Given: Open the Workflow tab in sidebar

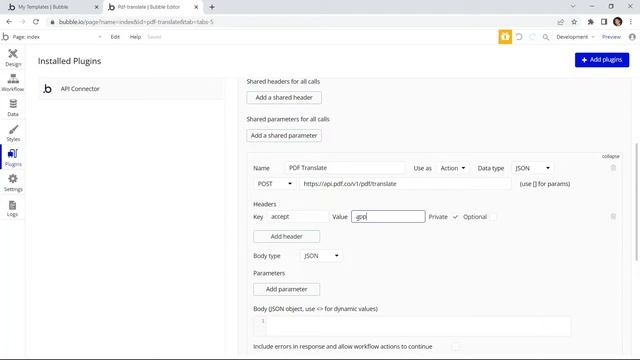Looking at the screenshot, I should click(13, 82).
